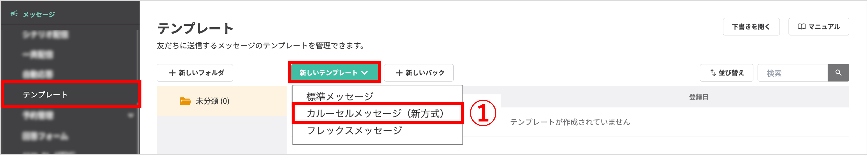868x155 pixels.
Task: Click the plus icon for 新しいフォルダ
Action: click(x=172, y=73)
